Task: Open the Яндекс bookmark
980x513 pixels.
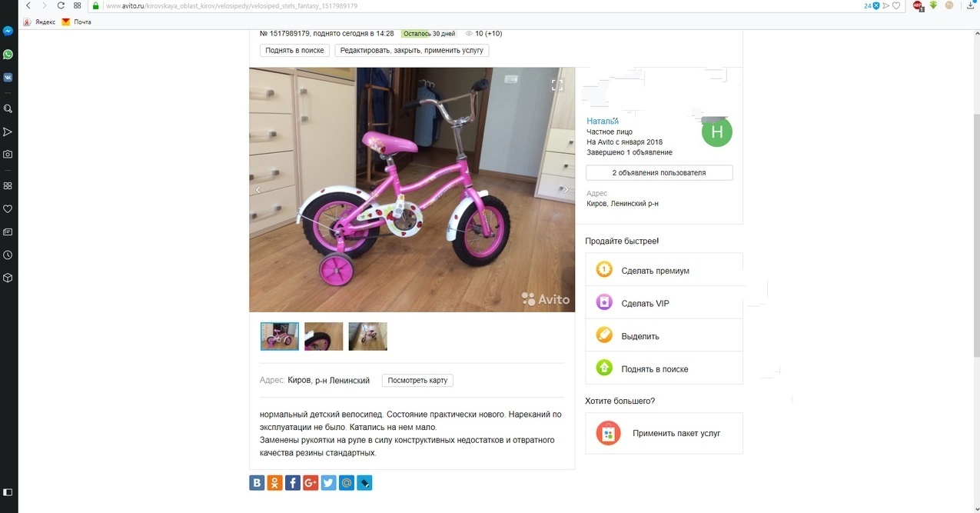Action: point(39,22)
